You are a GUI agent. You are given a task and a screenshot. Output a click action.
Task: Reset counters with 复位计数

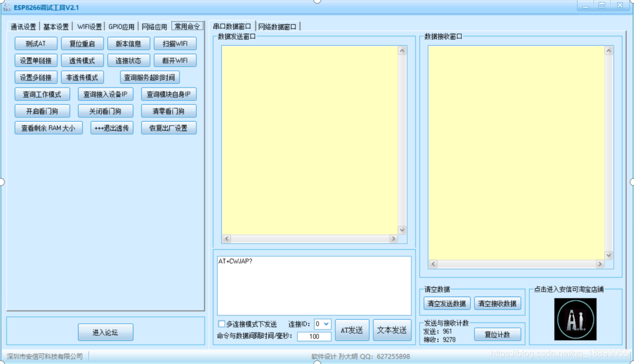pos(498,335)
